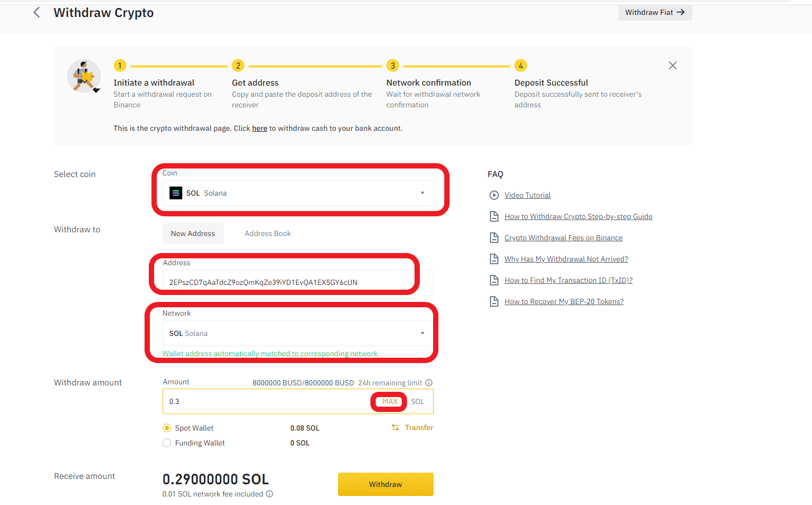Open How to Find My Transaction ID
Viewport: 812px width, 505px height.
[x=568, y=280]
